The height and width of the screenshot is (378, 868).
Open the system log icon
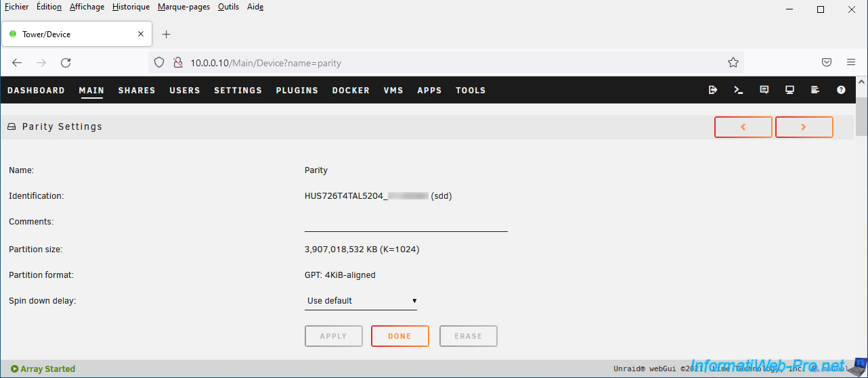[x=815, y=90]
